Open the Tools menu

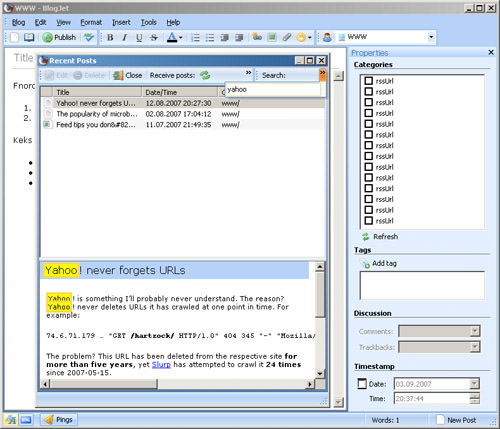[x=149, y=22]
